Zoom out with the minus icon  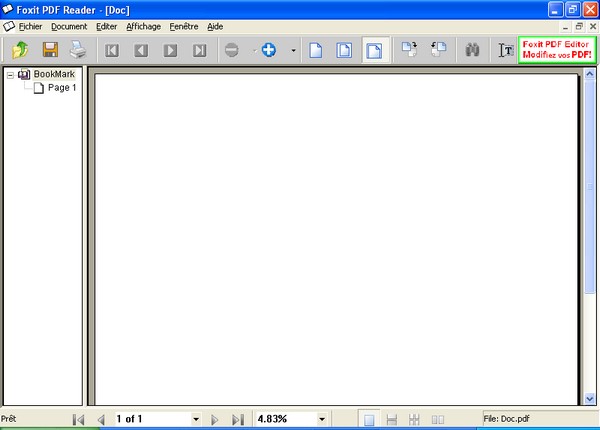[232, 50]
